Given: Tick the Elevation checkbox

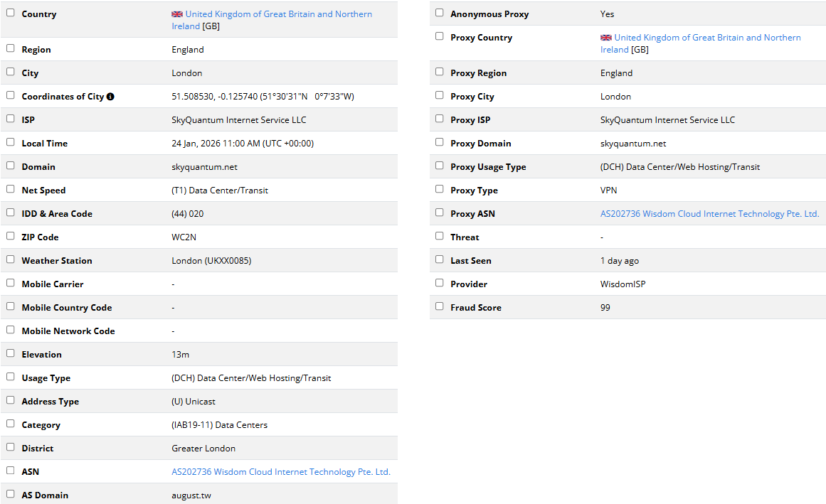Looking at the screenshot, I should (11, 353).
